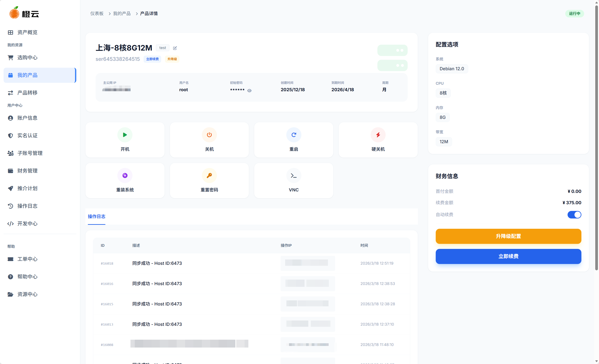Click the edit pencil beside test tag
The height and width of the screenshot is (364, 599).
click(x=175, y=48)
